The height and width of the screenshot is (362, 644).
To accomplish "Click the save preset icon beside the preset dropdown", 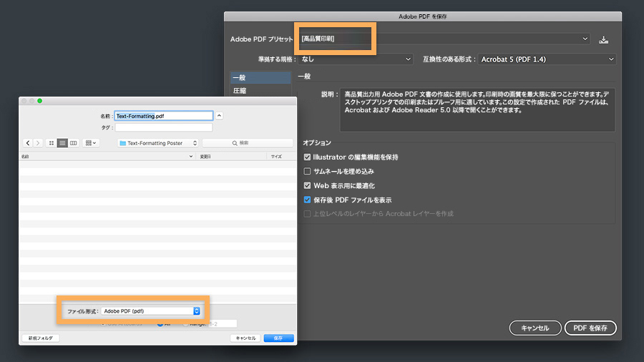I will coord(603,39).
